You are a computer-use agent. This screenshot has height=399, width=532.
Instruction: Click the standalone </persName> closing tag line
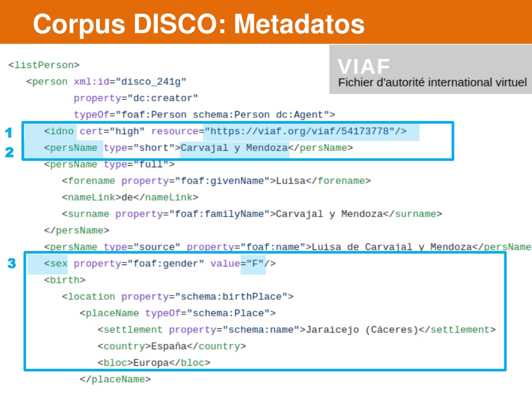pos(77,231)
